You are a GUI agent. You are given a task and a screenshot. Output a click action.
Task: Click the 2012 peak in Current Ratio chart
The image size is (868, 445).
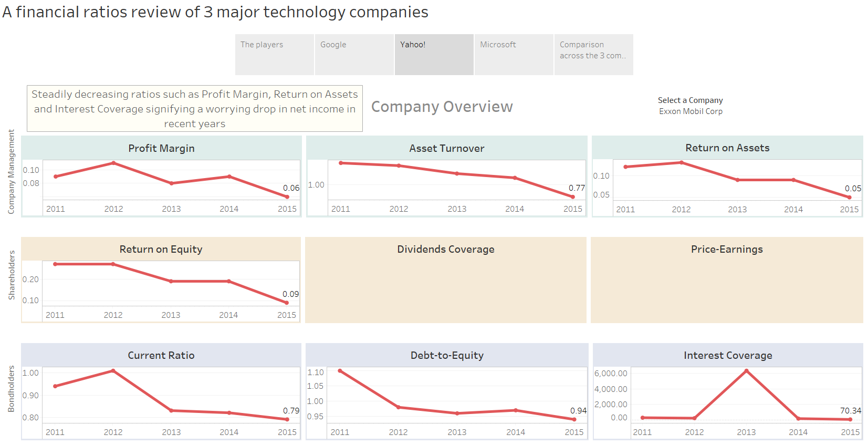(x=113, y=371)
